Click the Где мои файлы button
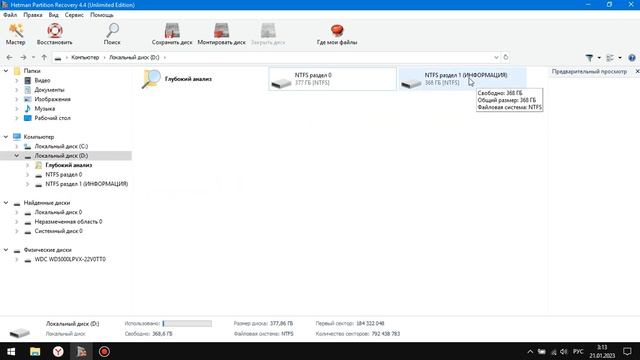 point(337,34)
